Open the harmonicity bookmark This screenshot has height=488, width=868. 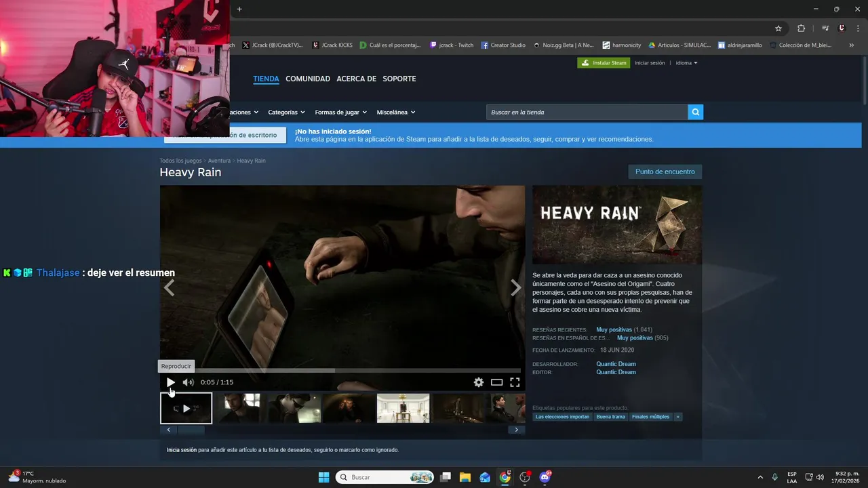click(622, 45)
